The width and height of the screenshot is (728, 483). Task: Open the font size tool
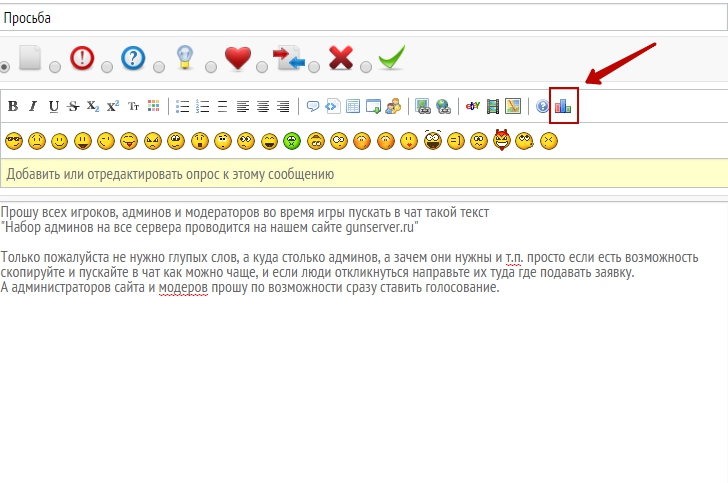coord(133,106)
